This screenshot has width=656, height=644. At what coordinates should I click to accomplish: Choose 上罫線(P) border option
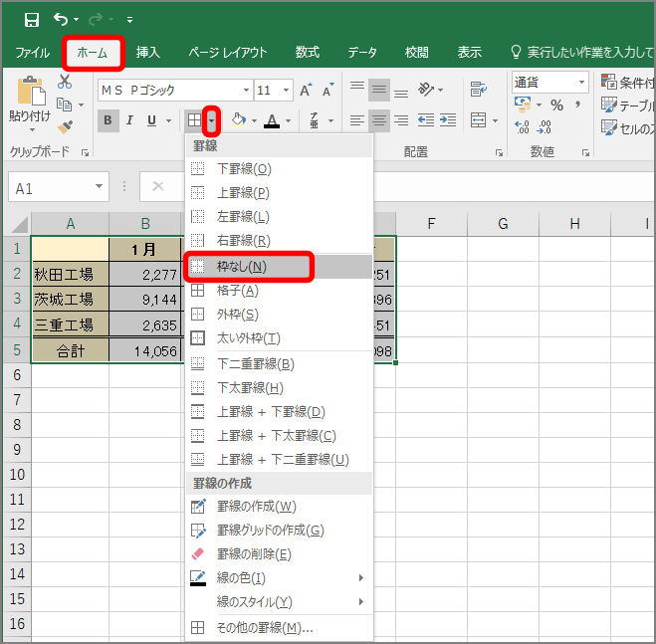click(x=279, y=193)
